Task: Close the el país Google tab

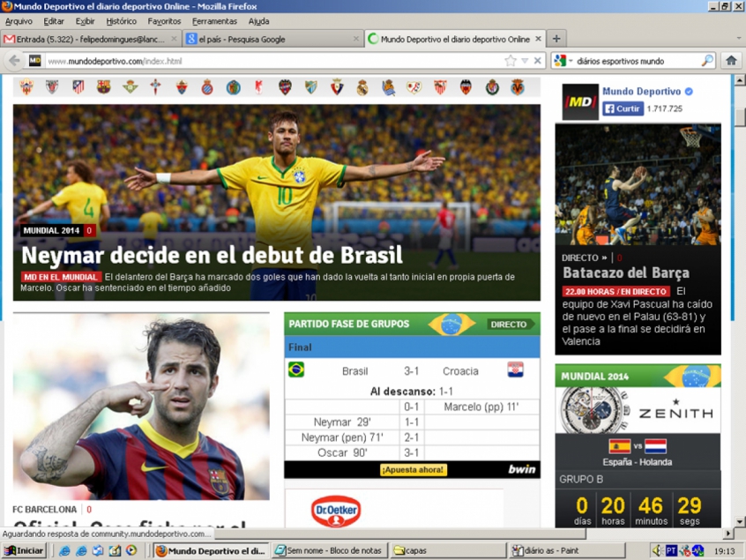Action: (356, 39)
